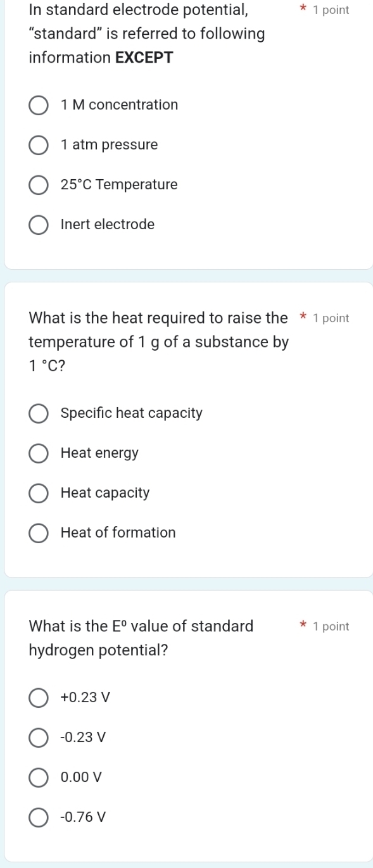Choose "25°C Temperature" as the answer

pos(38,185)
